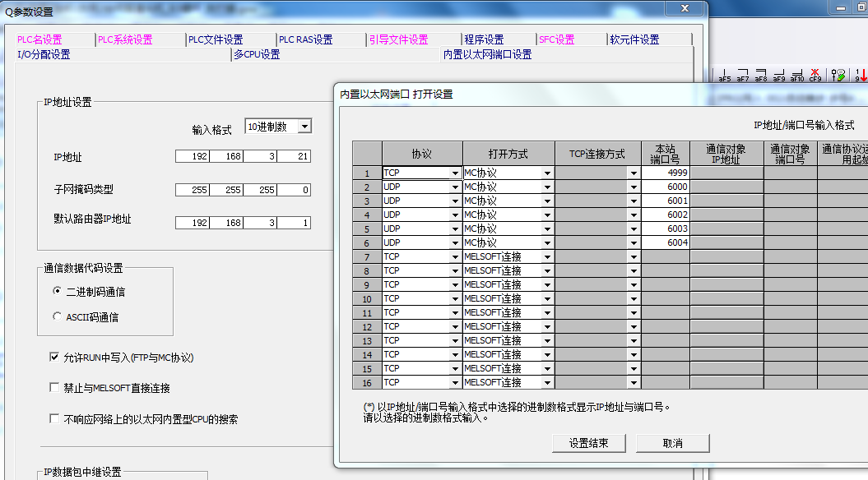The height and width of the screenshot is (480, 868).
Task: Click the cF9 red delete line icon
Action: [x=815, y=76]
